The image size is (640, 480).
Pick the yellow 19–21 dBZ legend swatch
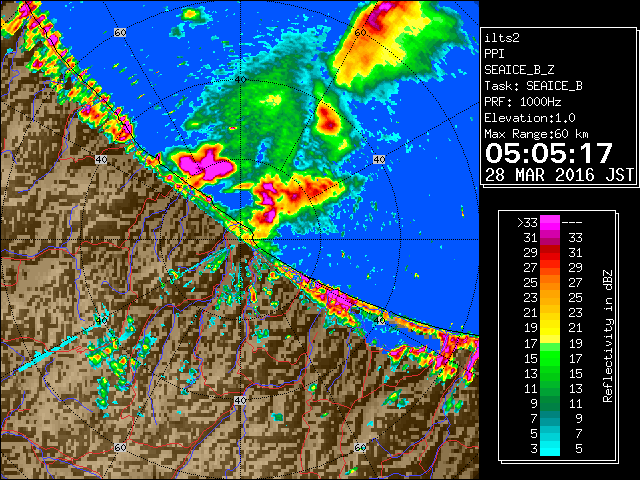[550, 328]
